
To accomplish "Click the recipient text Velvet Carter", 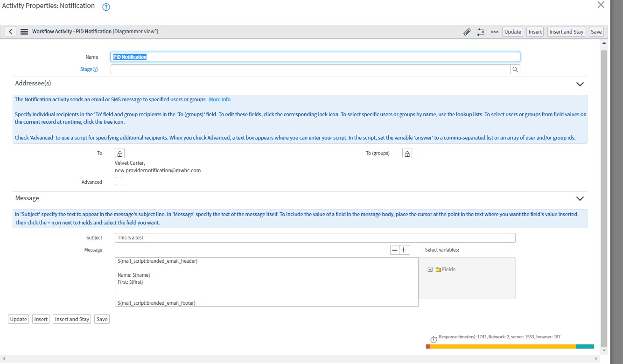I will point(130,163).
